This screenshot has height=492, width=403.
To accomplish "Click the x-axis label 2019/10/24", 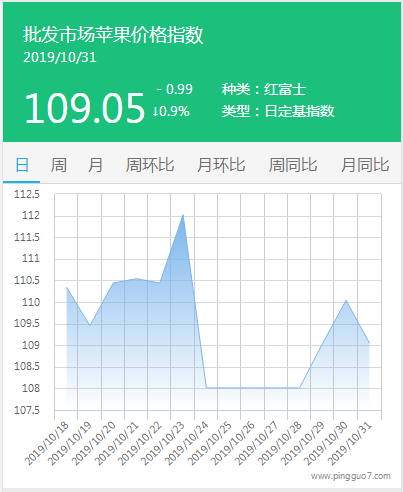I will [187, 443].
